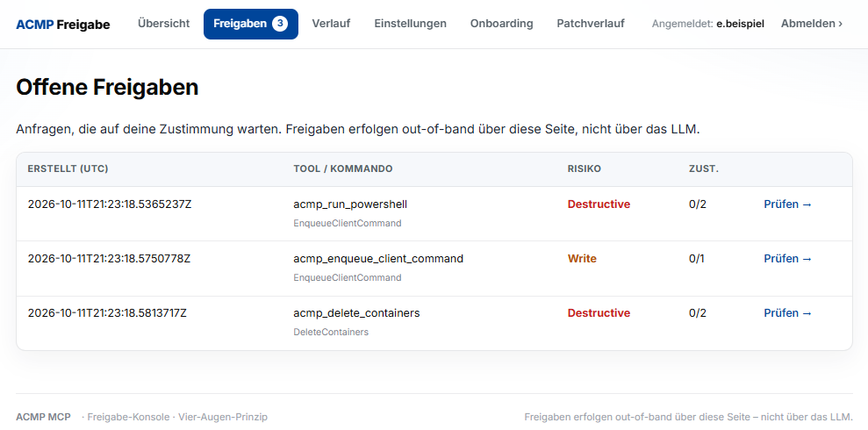Open the Einstellungen tab

coord(410,24)
